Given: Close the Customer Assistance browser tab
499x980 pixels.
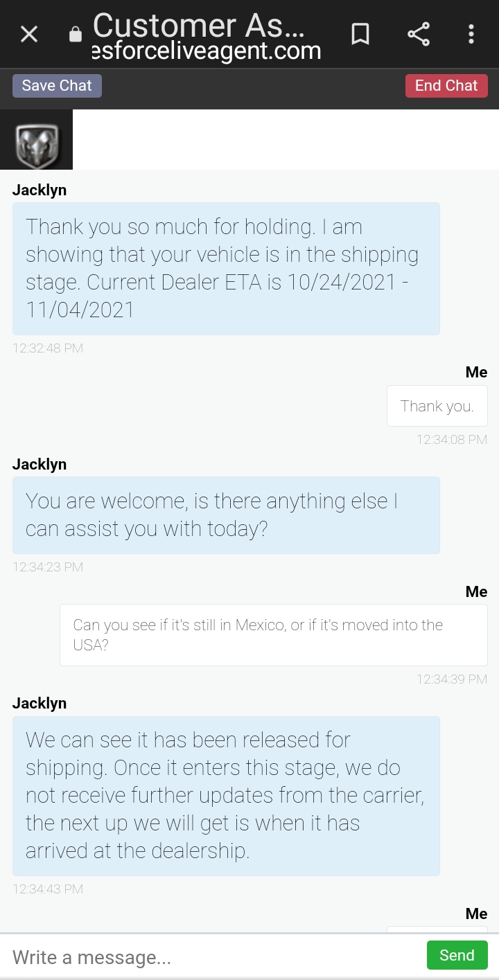Looking at the screenshot, I should coord(29,34).
